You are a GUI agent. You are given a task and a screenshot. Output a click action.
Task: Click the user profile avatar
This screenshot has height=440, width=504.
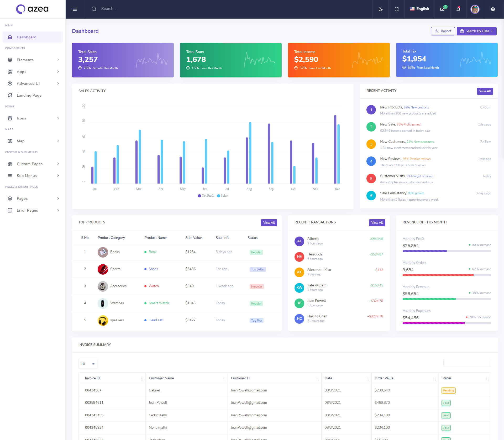click(475, 9)
